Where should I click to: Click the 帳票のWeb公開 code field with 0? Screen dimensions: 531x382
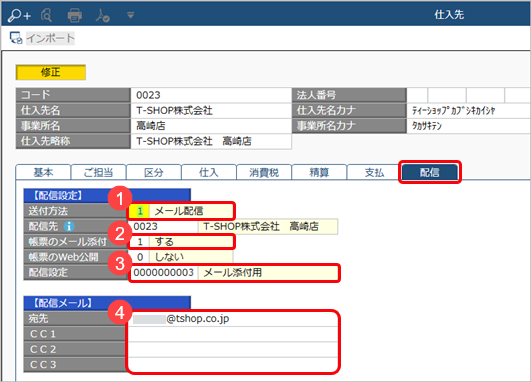tap(140, 257)
